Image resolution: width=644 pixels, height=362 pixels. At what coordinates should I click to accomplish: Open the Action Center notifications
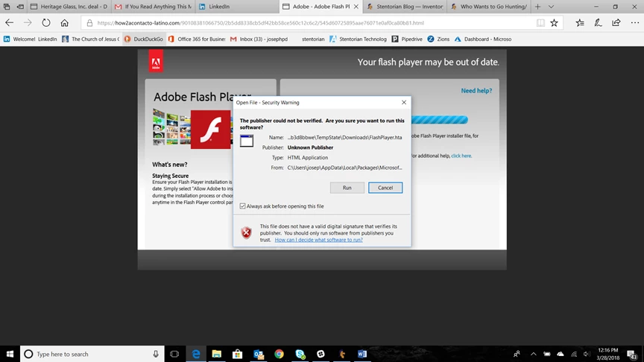tap(633, 354)
